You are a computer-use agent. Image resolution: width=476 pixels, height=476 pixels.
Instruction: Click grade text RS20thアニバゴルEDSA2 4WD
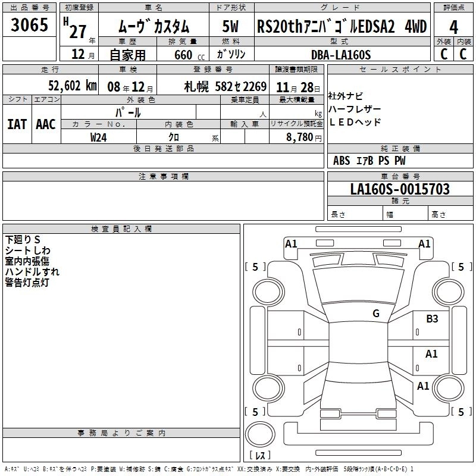pyautogui.click(x=342, y=26)
